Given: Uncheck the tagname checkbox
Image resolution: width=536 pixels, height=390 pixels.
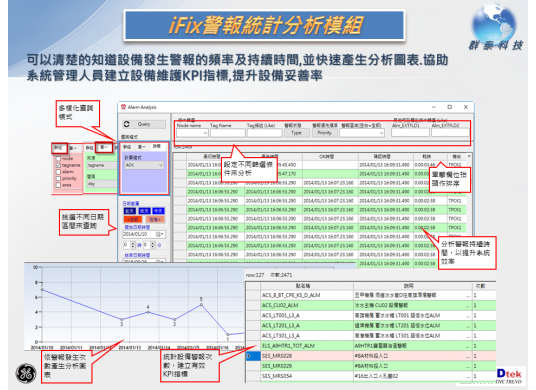Looking at the screenshot, I should [x=58, y=165].
